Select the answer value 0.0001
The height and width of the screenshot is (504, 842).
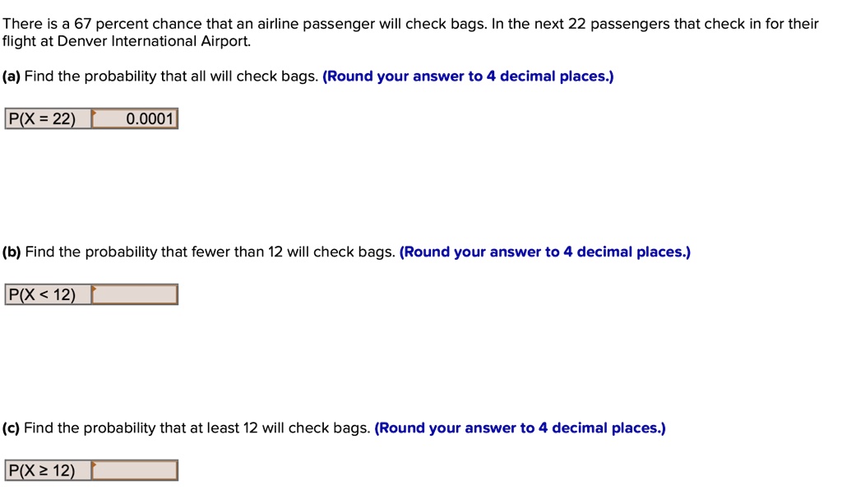tap(144, 118)
